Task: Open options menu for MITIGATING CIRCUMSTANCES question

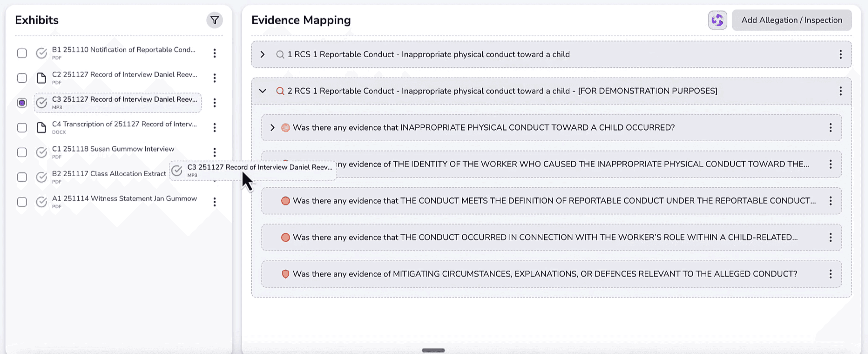Action: tap(830, 274)
